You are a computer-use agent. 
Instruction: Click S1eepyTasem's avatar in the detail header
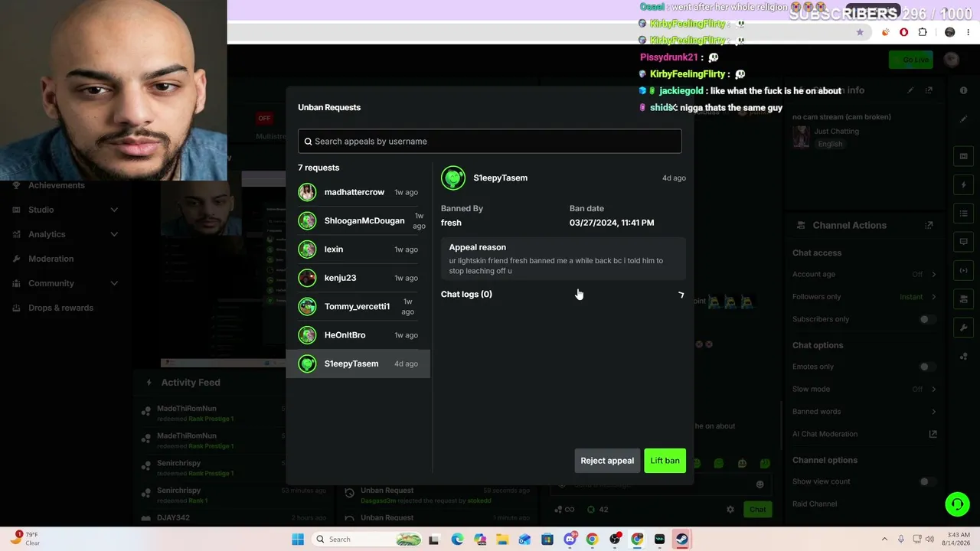(x=453, y=178)
